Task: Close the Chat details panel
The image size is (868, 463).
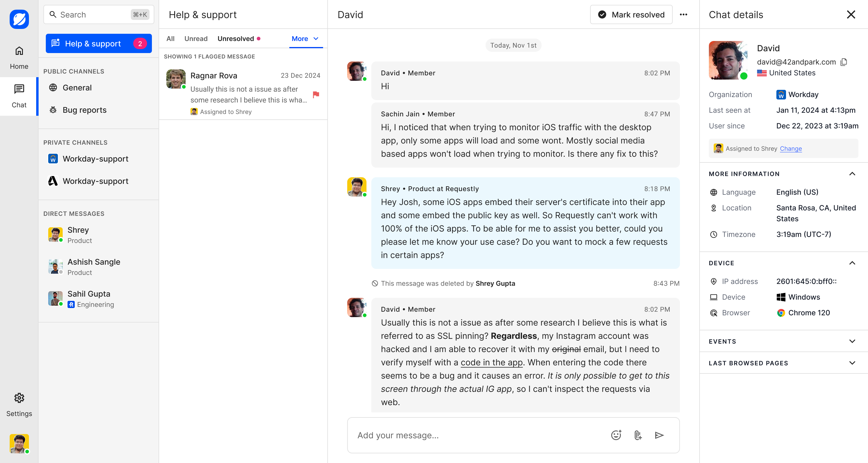Action: (851, 14)
